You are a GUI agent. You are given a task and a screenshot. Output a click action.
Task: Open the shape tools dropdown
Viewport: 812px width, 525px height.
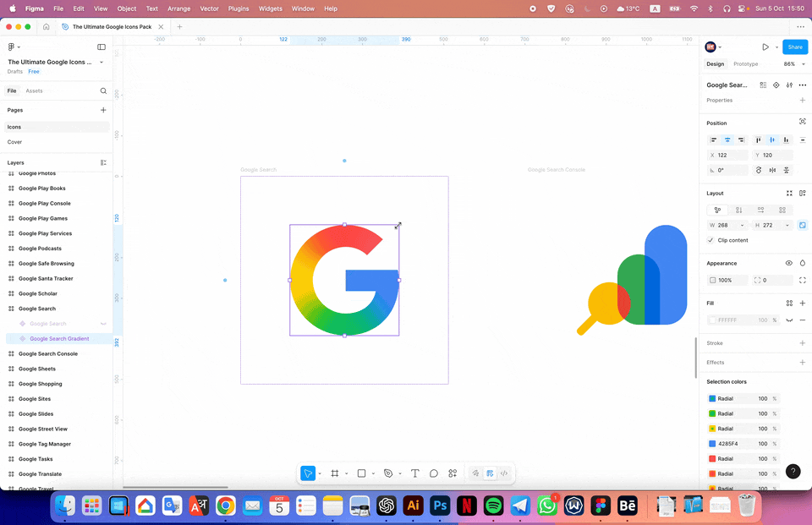click(373, 473)
